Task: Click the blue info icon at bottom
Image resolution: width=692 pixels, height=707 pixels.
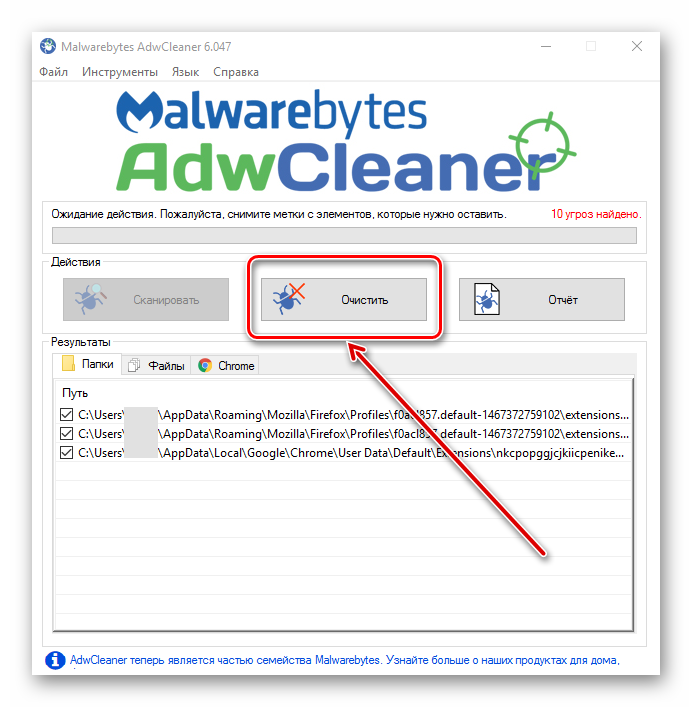Action: point(55,661)
